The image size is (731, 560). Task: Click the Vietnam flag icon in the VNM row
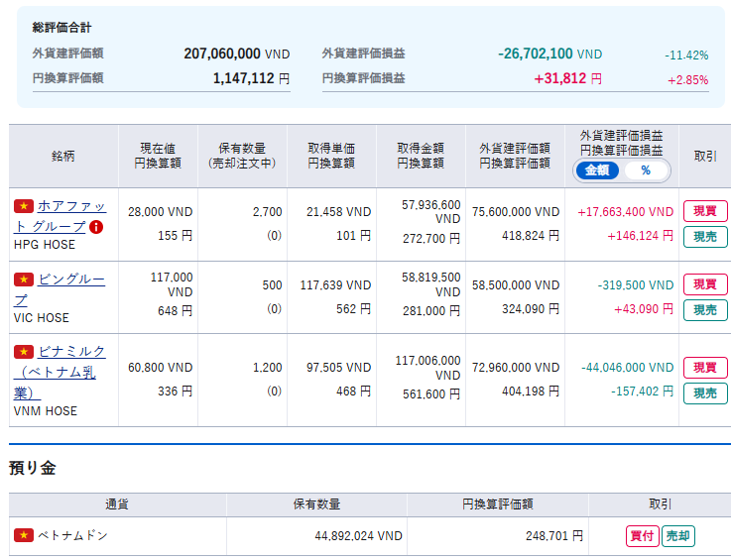coord(24,352)
